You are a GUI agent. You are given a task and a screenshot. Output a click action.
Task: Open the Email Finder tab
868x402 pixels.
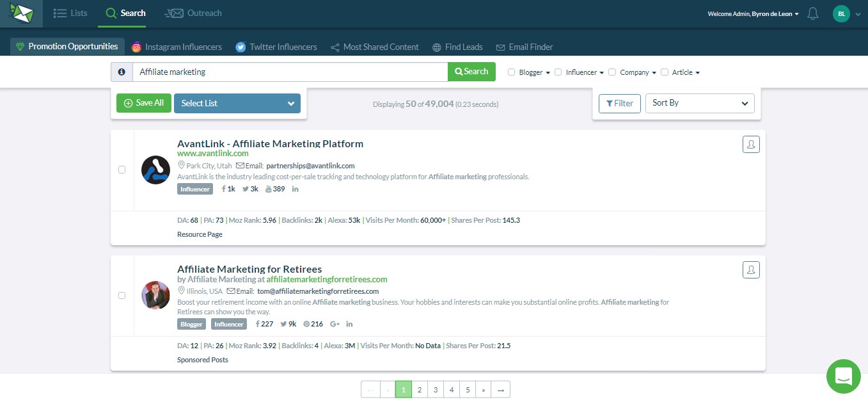525,47
